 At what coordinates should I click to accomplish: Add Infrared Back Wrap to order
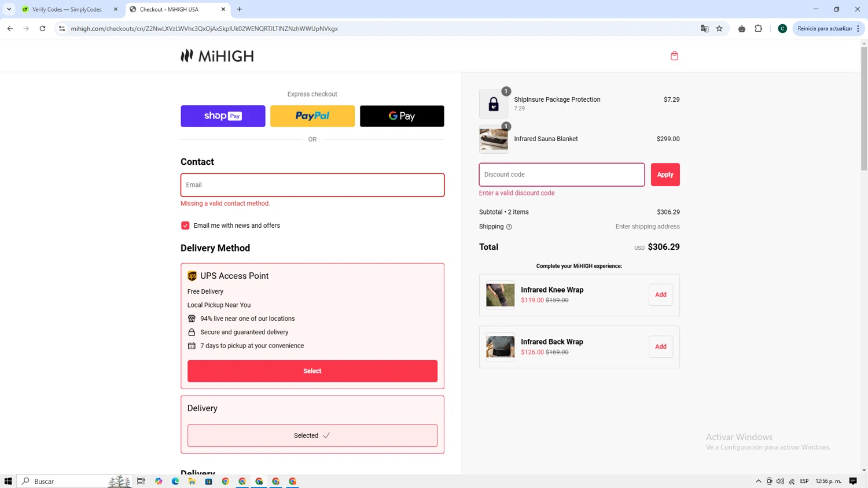click(x=661, y=347)
